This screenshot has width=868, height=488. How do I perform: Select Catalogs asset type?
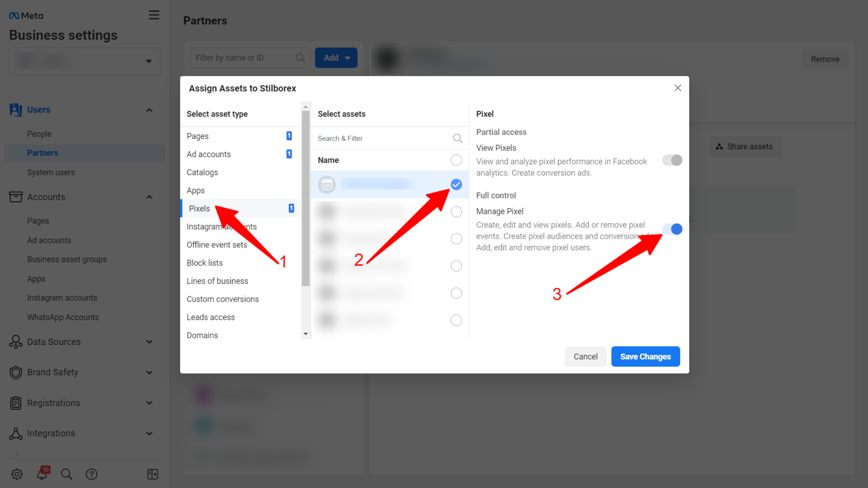(x=202, y=172)
